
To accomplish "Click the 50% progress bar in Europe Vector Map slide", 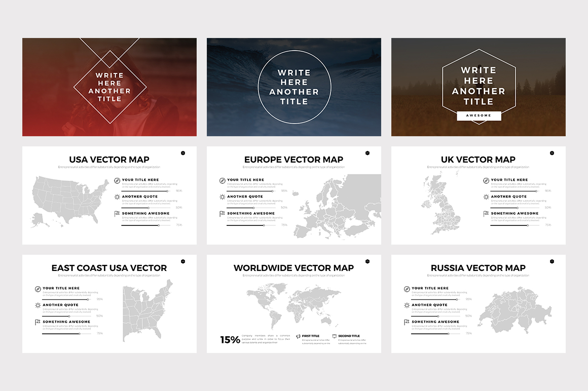I will point(251,208).
